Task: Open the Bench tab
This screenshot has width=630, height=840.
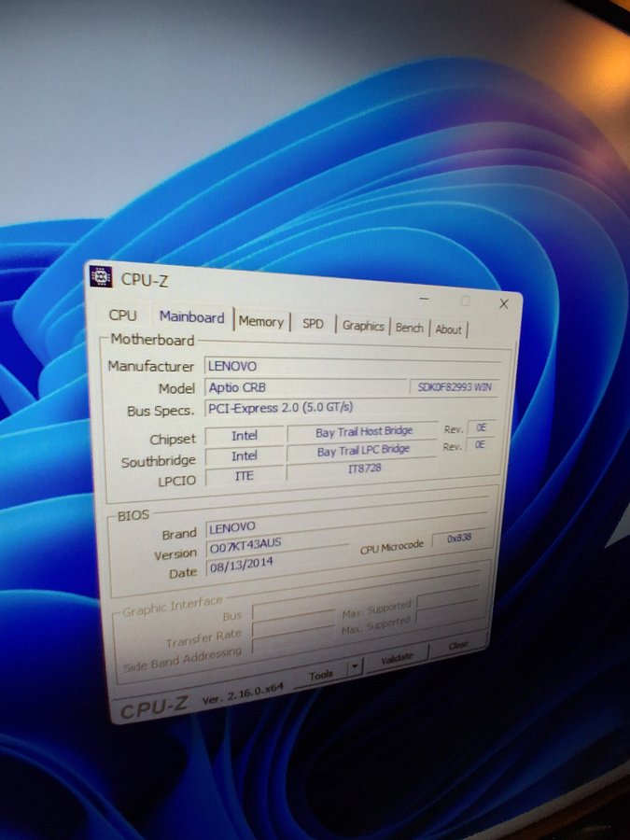Action: click(x=410, y=328)
